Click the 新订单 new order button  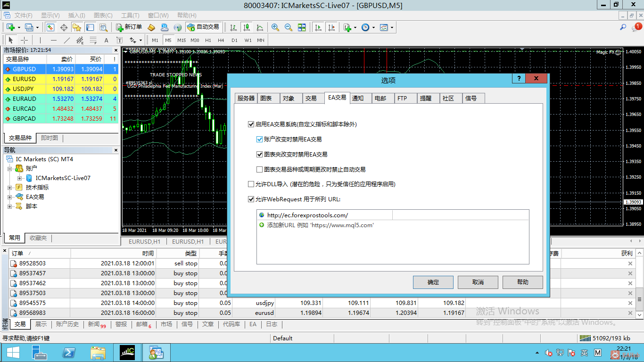click(x=129, y=27)
